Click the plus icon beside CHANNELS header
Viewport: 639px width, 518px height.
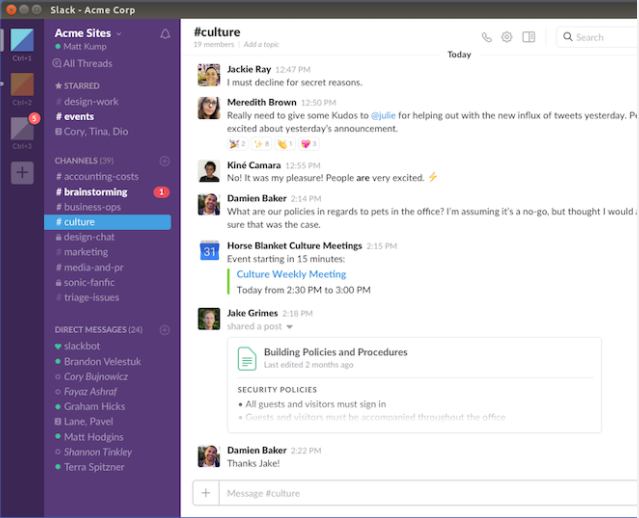click(165, 161)
